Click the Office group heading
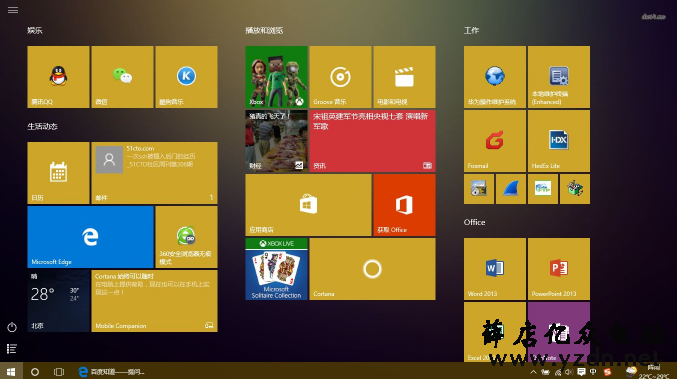The width and height of the screenshot is (677, 379). coord(475,222)
